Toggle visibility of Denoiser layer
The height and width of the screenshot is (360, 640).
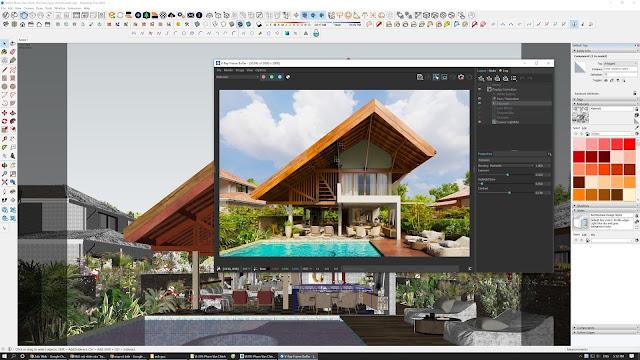tap(480, 117)
